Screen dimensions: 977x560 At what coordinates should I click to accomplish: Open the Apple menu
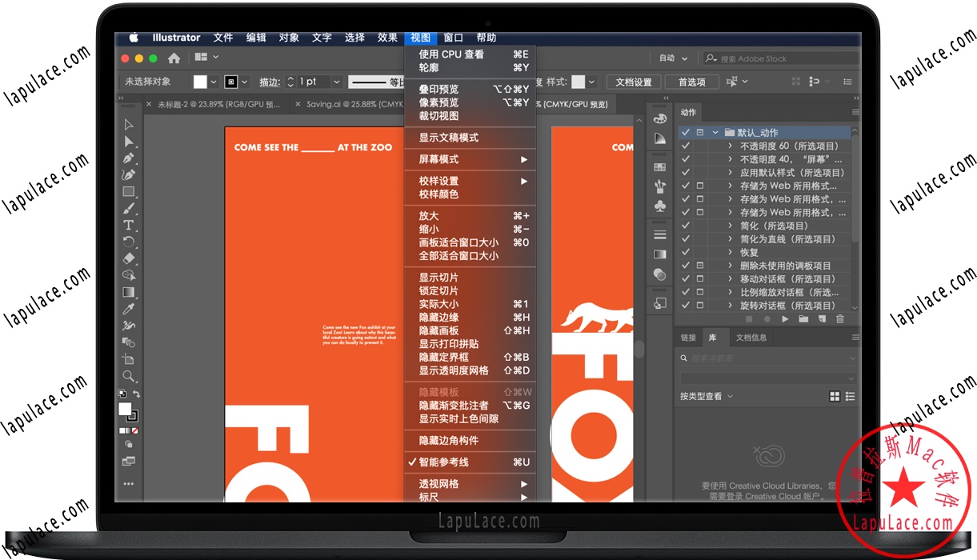(134, 38)
